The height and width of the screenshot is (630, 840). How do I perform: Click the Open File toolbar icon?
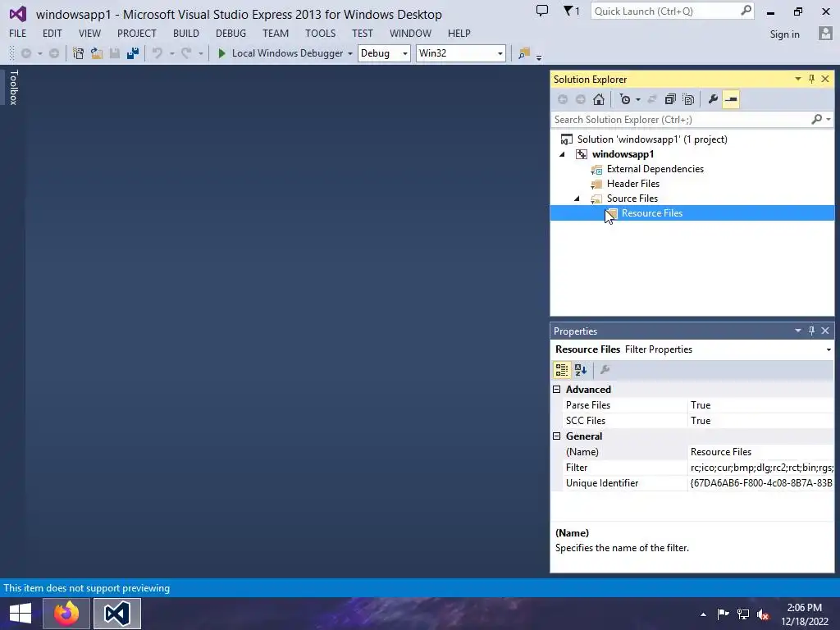click(97, 53)
